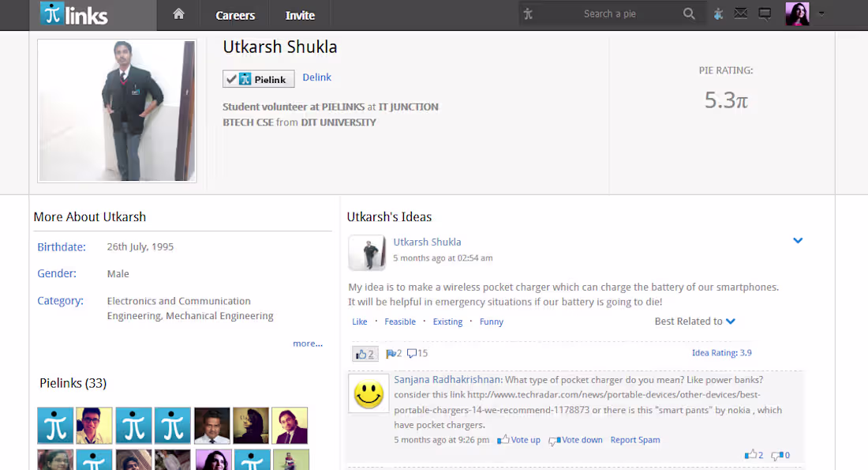Image resolution: width=868 pixels, height=470 pixels.
Task: Report Sanjana's comment as spam
Action: point(635,439)
